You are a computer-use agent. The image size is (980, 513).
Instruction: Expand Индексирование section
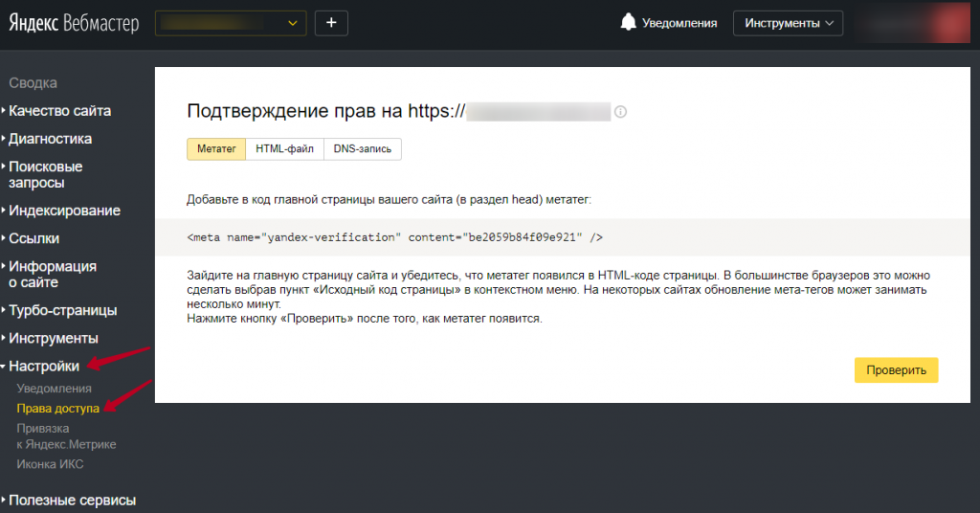64,211
